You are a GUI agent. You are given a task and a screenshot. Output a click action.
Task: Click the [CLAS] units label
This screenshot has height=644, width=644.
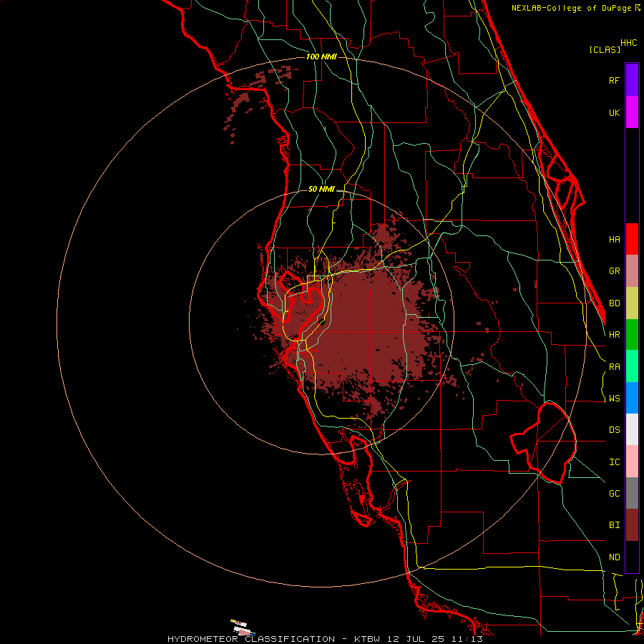605,49
